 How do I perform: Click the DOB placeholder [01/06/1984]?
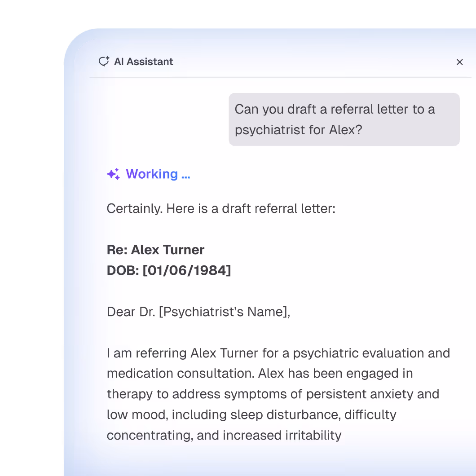[186, 270]
